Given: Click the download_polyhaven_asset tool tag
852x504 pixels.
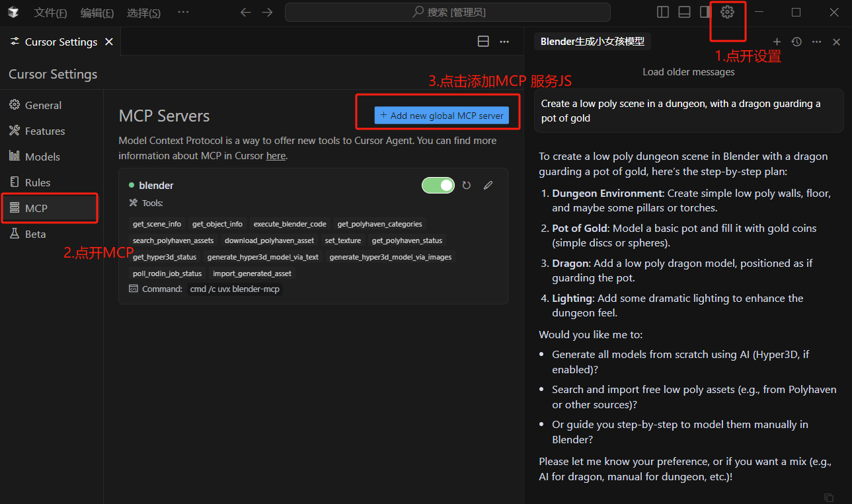Looking at the screenshot, I should coord(269,240).
